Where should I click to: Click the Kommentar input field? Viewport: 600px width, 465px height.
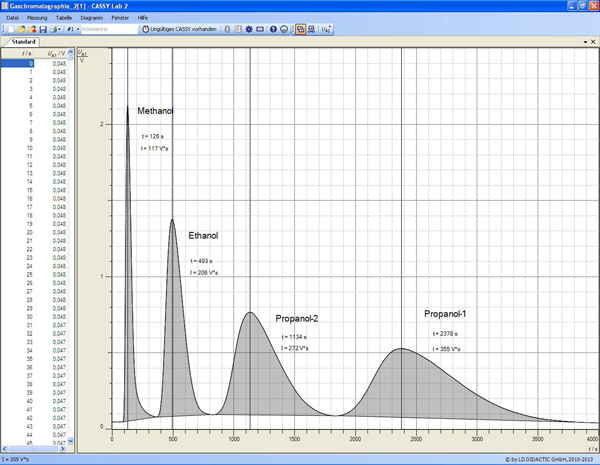(108, 29)
